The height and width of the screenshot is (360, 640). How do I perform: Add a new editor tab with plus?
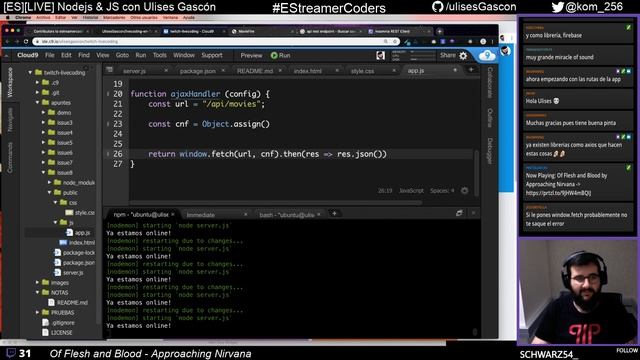coord(471,70)
